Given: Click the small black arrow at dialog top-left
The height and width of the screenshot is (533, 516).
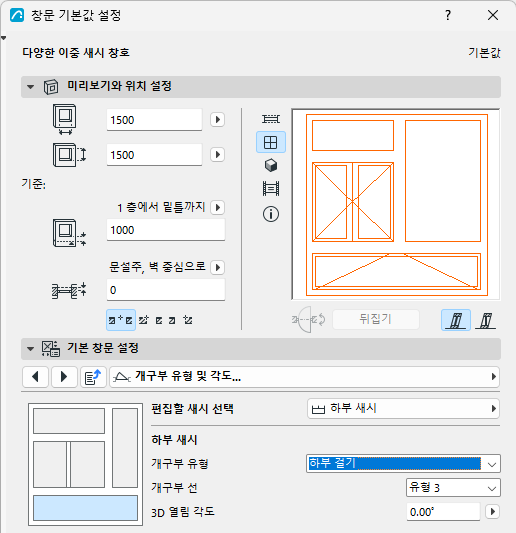Looking at the screenshot, I should (3, 38).
